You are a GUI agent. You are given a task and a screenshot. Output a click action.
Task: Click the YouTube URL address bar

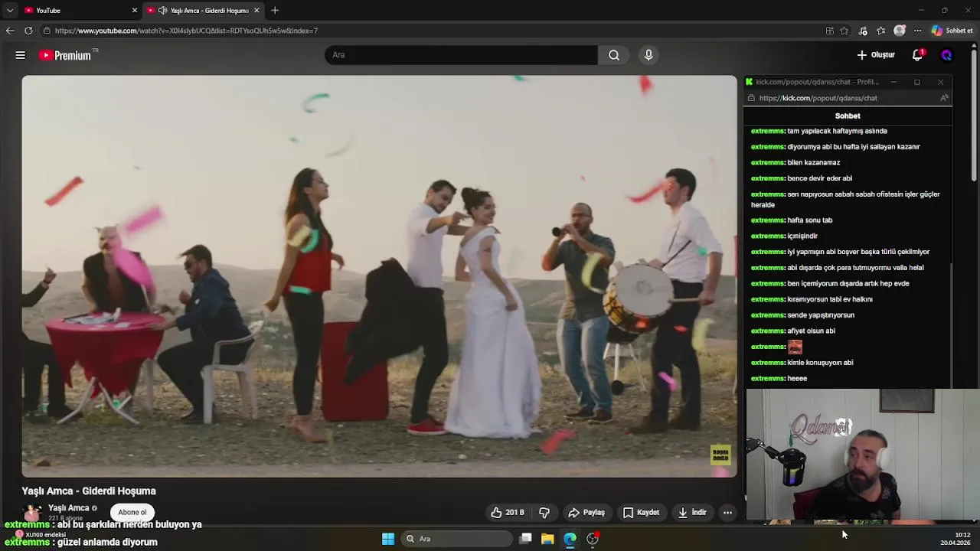429,31
